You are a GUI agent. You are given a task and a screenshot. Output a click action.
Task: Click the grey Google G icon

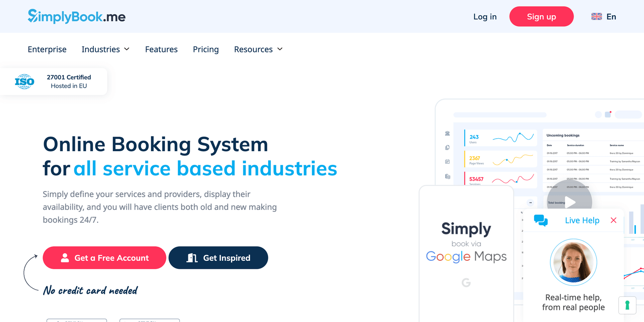[x=466, y=283]
